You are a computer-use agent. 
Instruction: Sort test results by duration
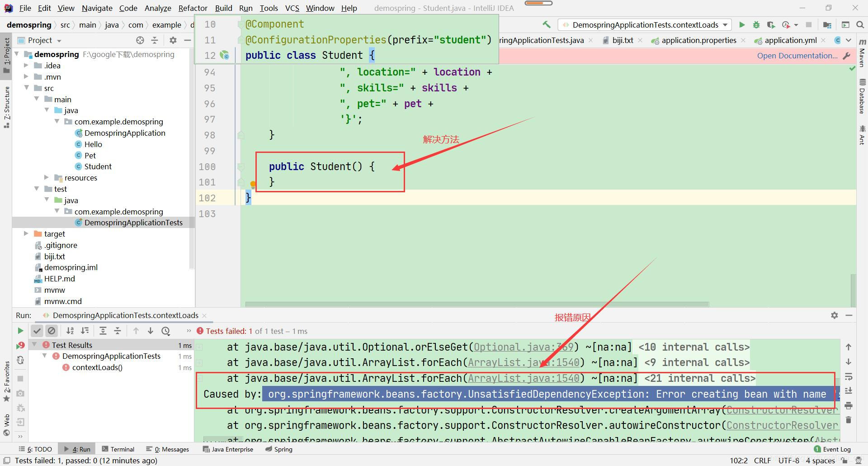coord(85,331)
